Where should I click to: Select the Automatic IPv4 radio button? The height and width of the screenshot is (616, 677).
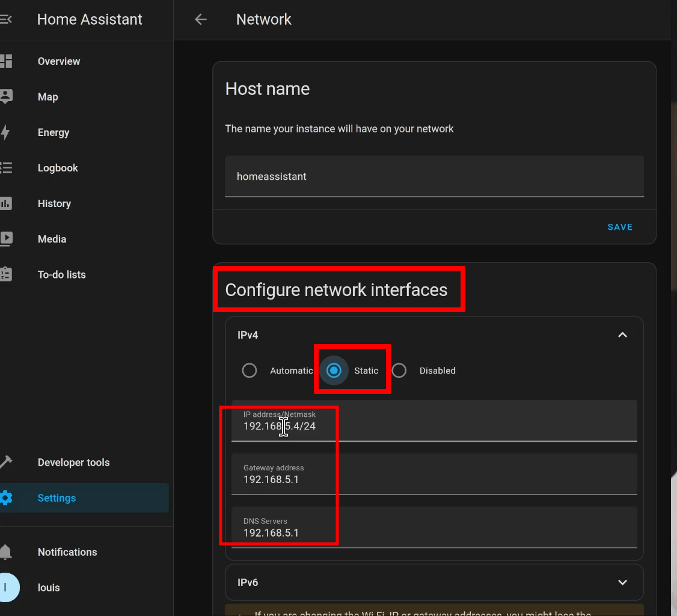[250, 371]
